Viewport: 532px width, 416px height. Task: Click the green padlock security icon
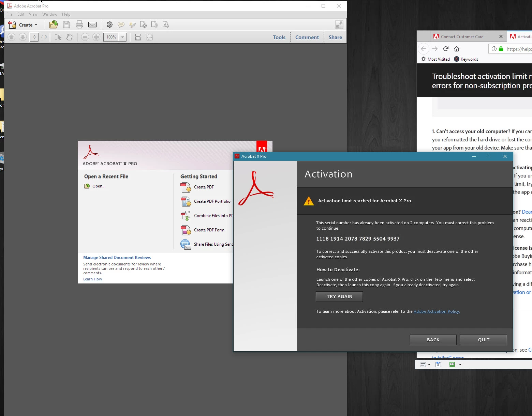501,49
